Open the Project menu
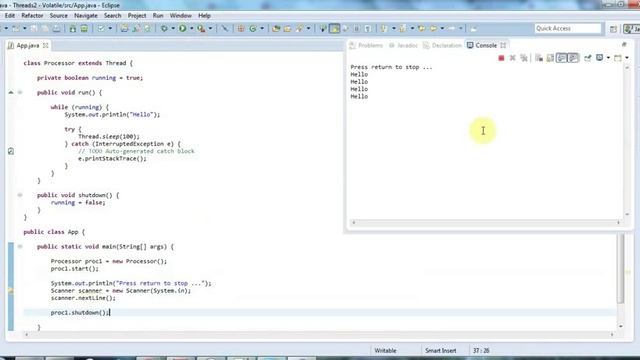This screenshot has height=360, width=640. pos(137,16)
